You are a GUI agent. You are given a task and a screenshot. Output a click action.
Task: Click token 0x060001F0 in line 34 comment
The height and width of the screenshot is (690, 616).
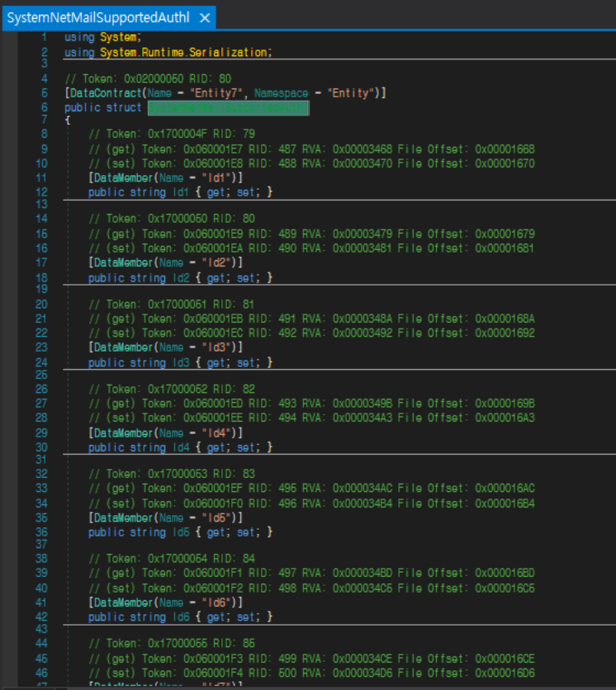[x=213, y=503]
